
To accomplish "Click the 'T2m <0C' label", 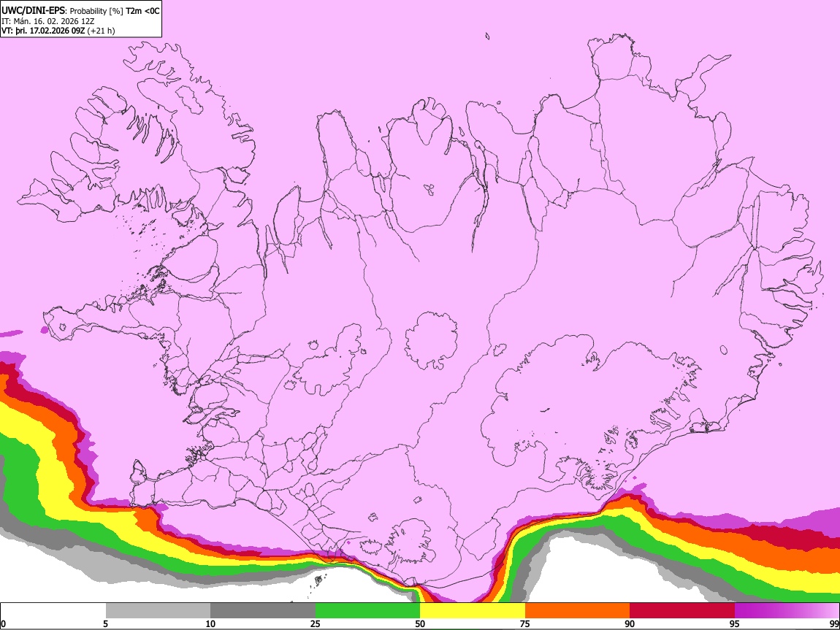I will point(142,11).
